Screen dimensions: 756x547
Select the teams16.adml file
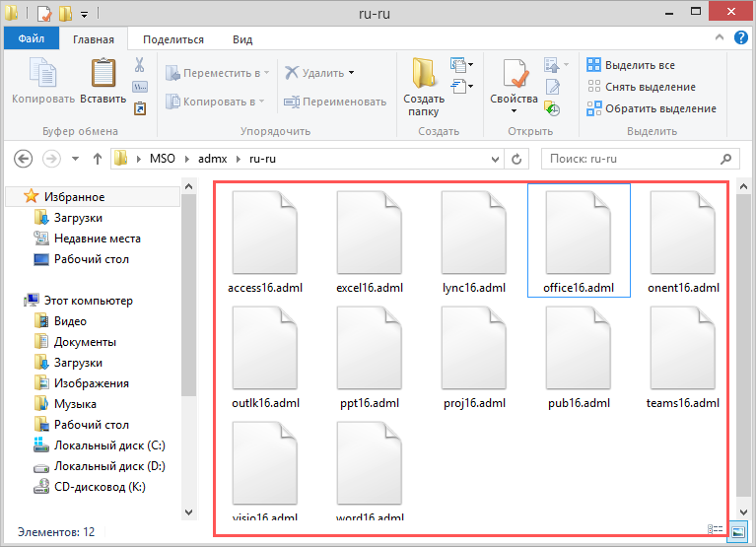click(683, 358)
